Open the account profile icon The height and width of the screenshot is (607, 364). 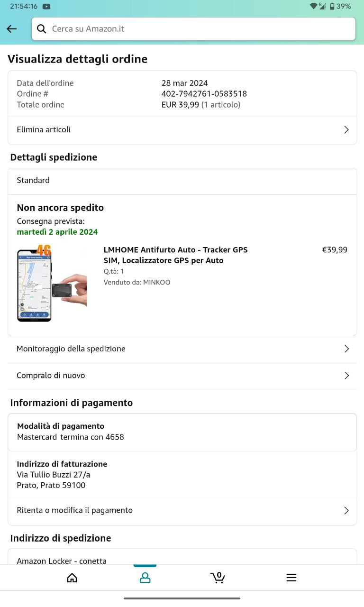click(x=145, y=578)
